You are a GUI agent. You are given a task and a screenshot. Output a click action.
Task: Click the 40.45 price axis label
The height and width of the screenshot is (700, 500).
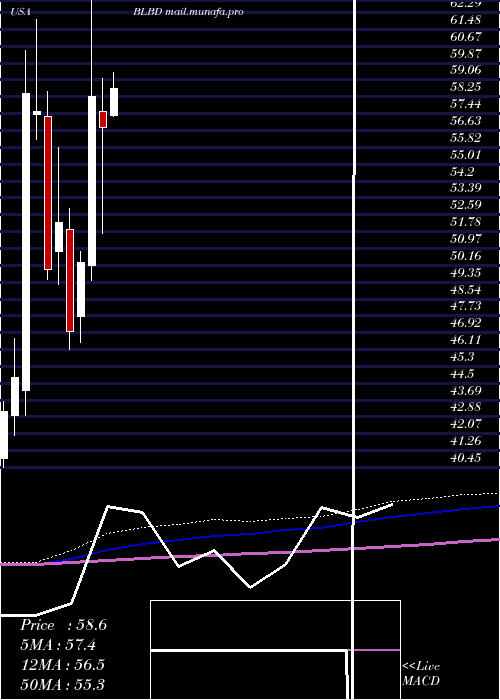pyautogui.click(x=466, y=458)
